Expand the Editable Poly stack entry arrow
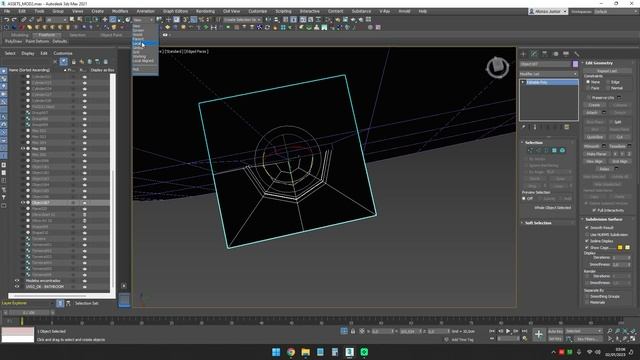640x360 pixels. pyautogui.click(x=523, y=82)
